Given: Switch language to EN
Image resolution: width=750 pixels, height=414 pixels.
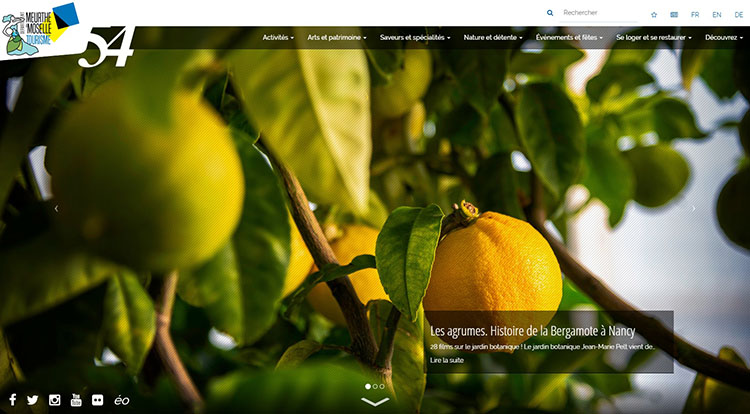Looking at the screenshot, I should click(x=717, y=15).
